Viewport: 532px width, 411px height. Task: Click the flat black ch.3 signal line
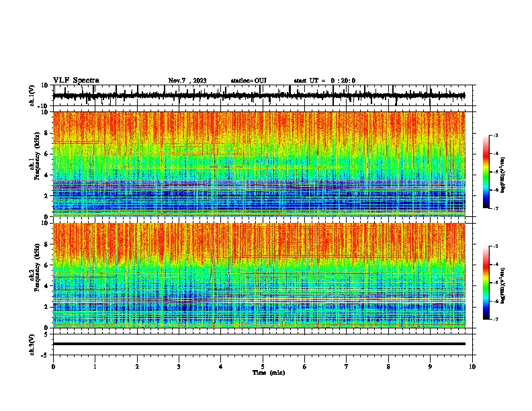point(259,344)
